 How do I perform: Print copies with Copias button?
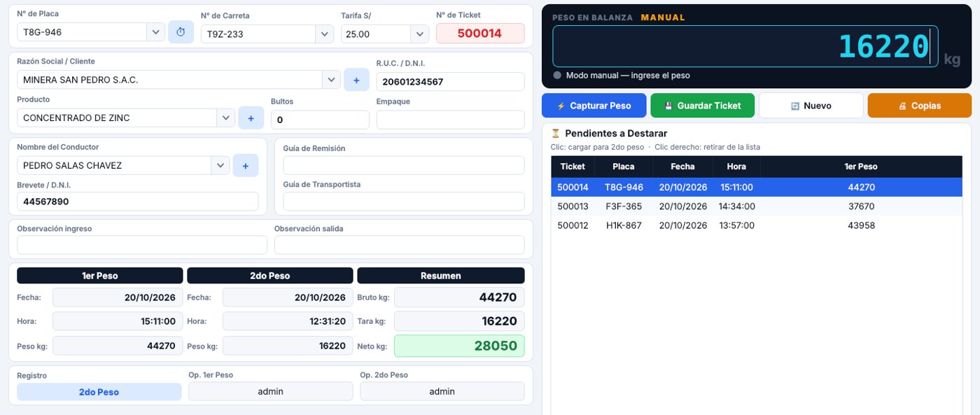[919, 106]
